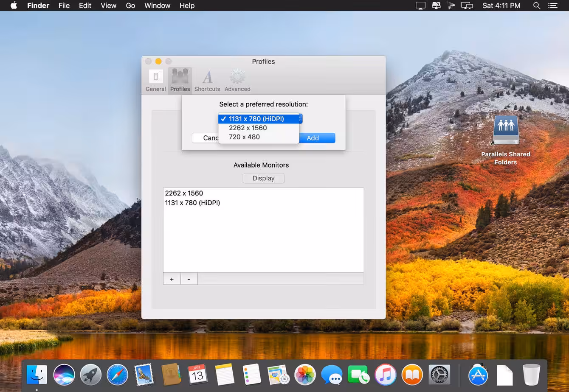This screenshot has height=392, width=569.
Task: Choose 2262 x 1560 from the resolution dropdown
Action: [x=259, y=128]
